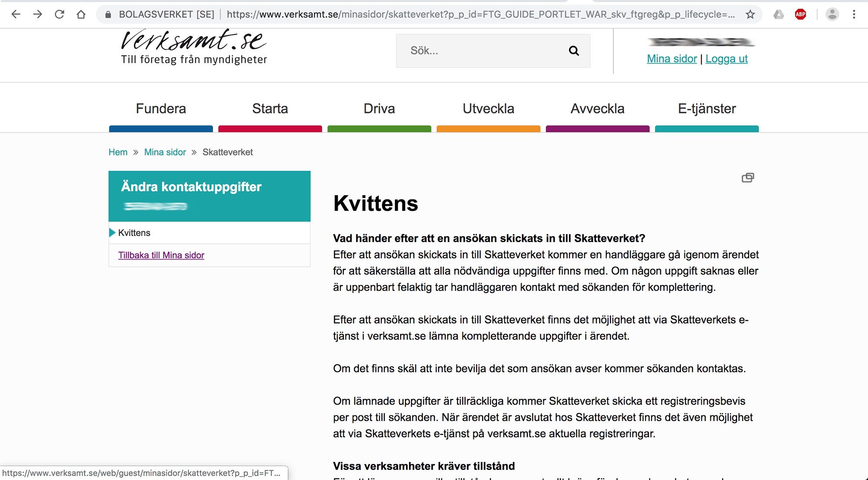Open Mina sidor link in header
This screenshot has height=480, width=868.
pyautogui.click(x=672, y=59)
